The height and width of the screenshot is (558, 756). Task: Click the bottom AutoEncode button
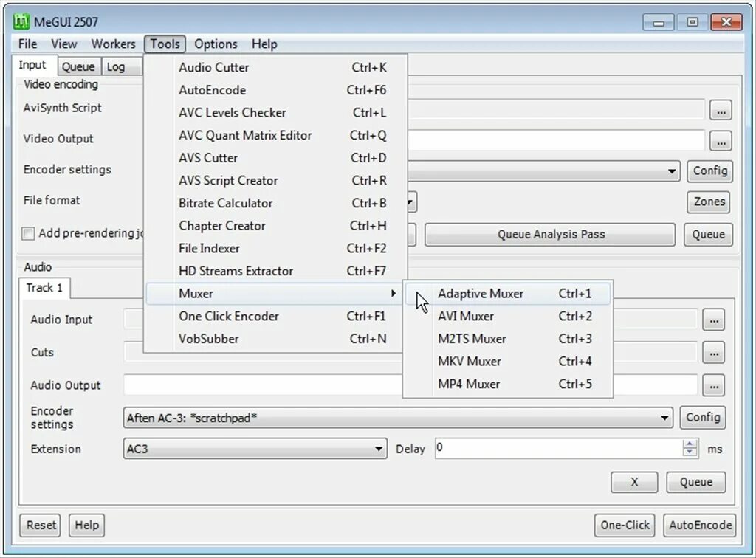click(x=700, y=526)
